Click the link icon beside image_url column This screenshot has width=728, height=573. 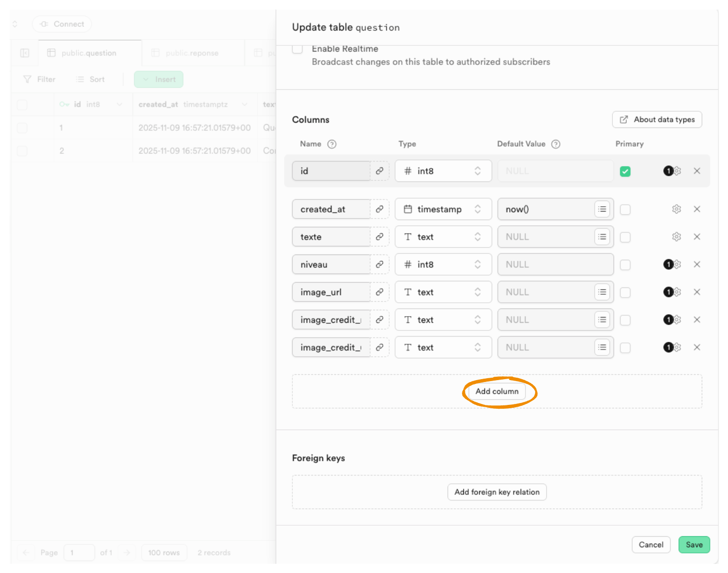(x=379, y=292)
